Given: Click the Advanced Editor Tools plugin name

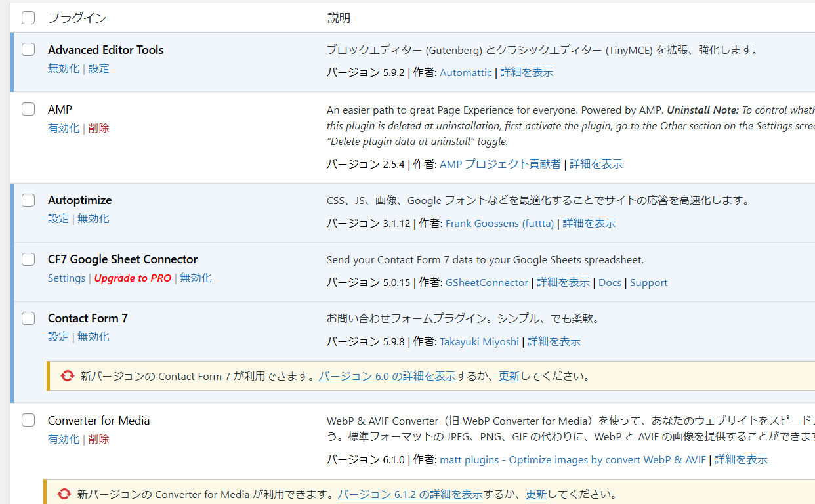Looking at the screenshot, I should [106, 50].
